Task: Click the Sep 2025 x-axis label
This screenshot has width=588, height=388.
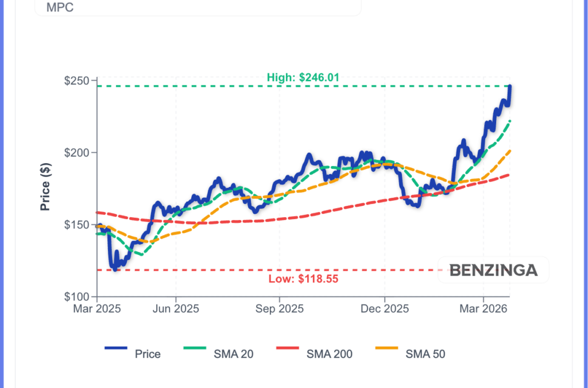Action: 279,309
